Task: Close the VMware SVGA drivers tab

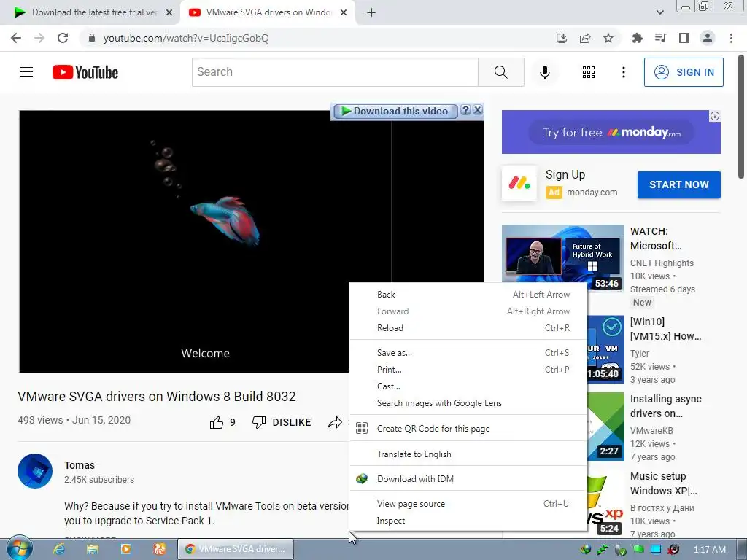Action: (344, 12)
